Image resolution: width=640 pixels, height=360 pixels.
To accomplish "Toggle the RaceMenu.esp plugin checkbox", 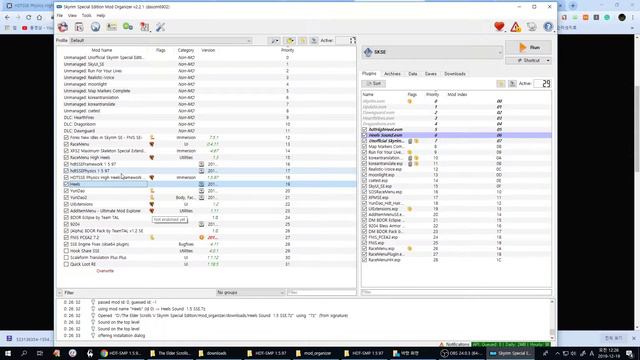I will click(x=364, y=249).
